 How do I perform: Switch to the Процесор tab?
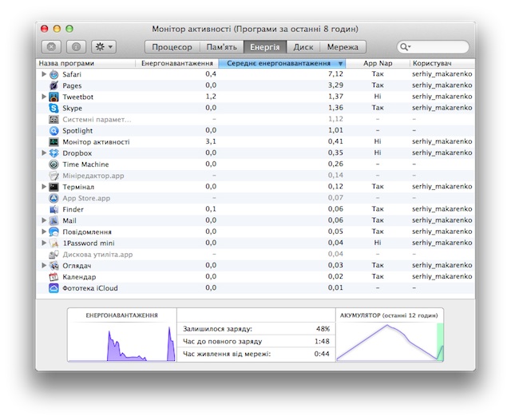click(x=172, y=47)
